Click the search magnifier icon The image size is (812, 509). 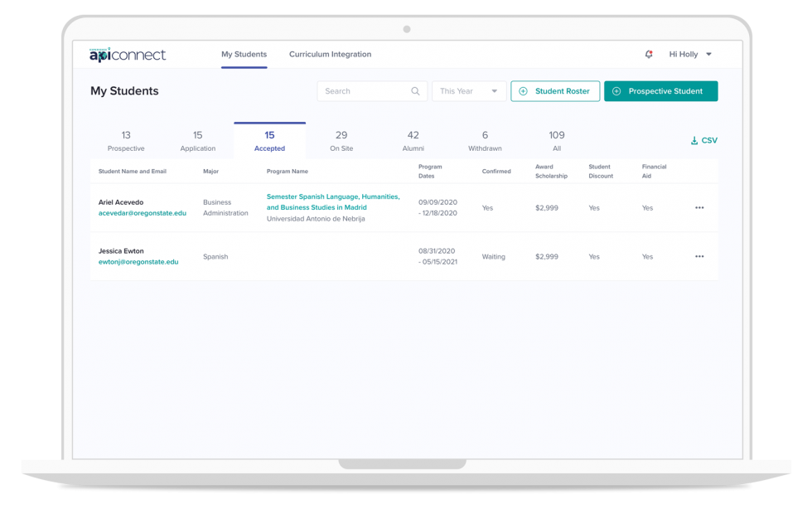(x=416, y=91)
